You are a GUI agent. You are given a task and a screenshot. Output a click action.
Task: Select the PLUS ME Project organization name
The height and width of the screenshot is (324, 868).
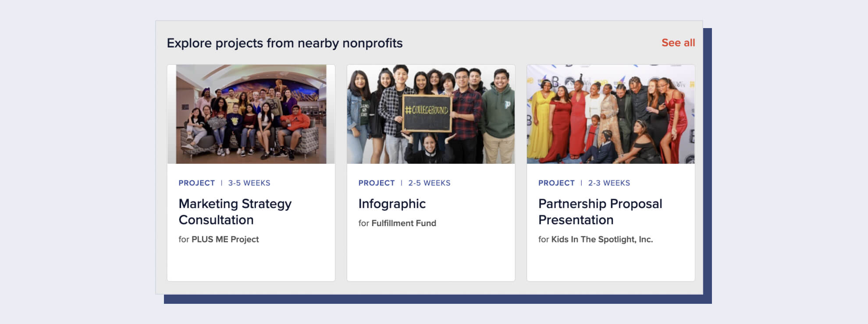[x=225, y=239]
